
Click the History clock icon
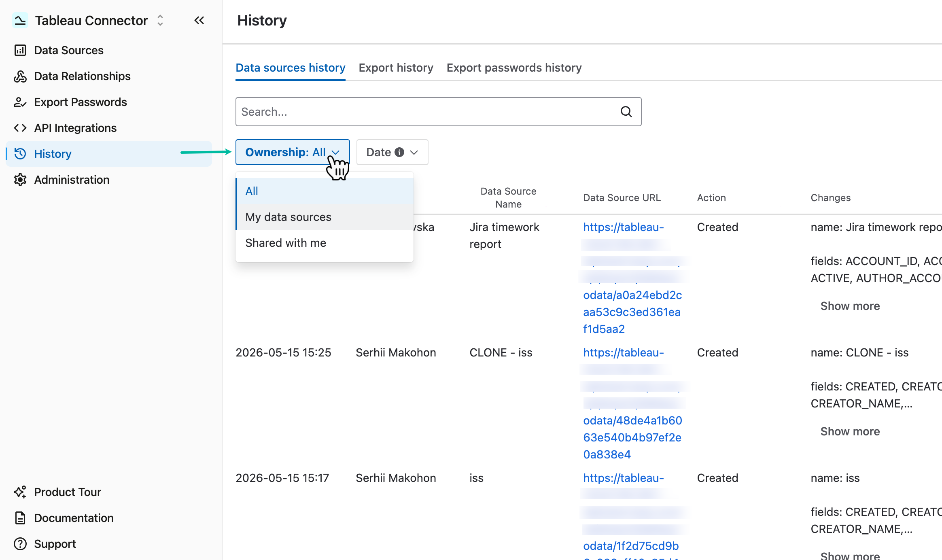coord(20,154)
